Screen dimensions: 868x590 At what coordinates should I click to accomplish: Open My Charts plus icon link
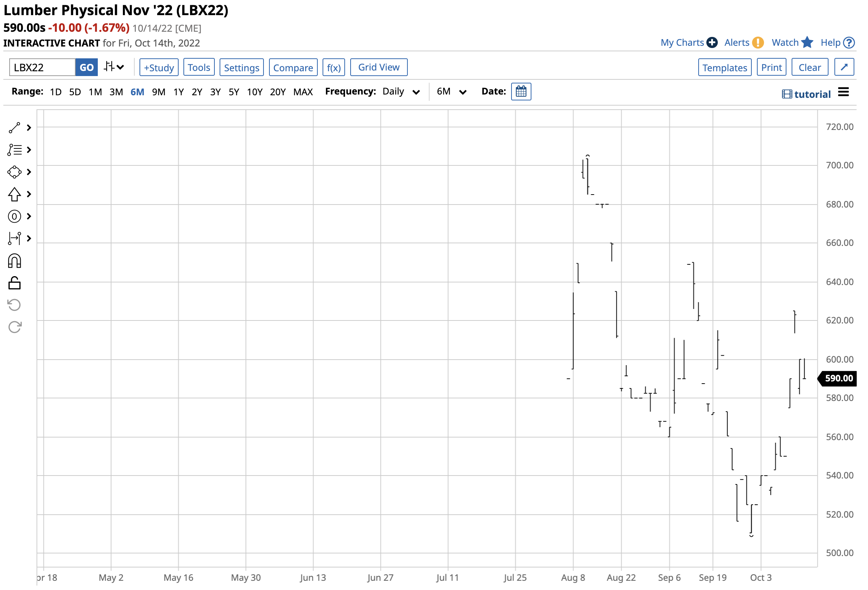[x=689, y=42]
